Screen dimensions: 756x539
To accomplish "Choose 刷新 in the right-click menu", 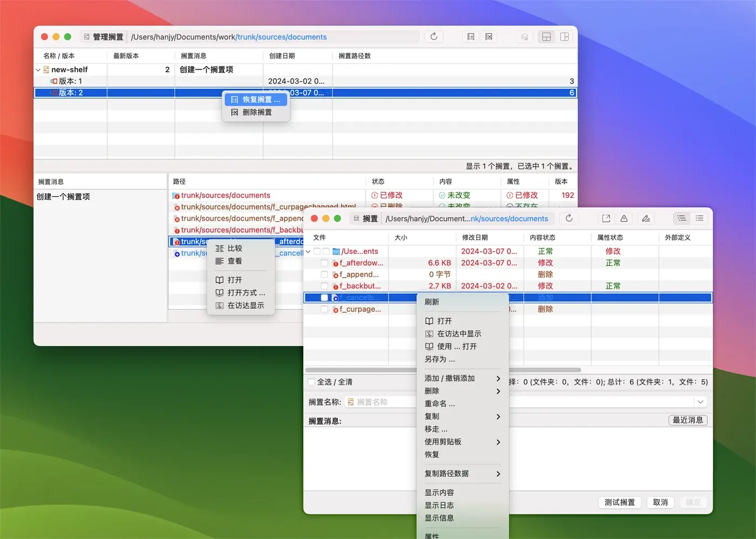I will click(x=432, y=301).
